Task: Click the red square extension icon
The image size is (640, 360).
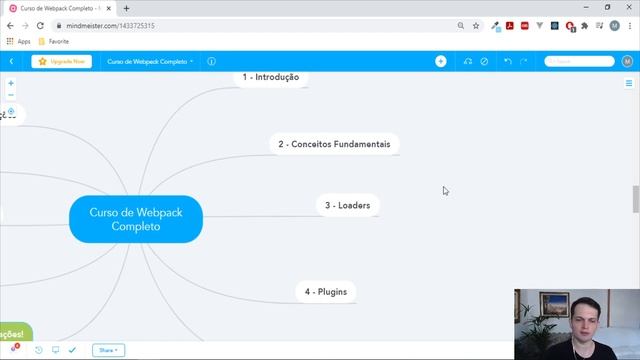Action: coord(524,26)
